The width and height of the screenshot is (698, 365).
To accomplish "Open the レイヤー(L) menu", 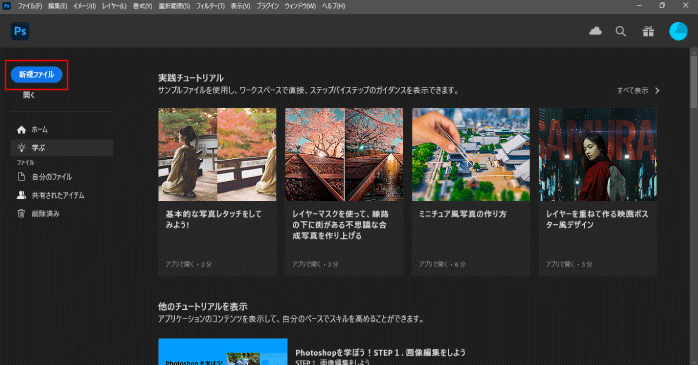I will point(114,6).
